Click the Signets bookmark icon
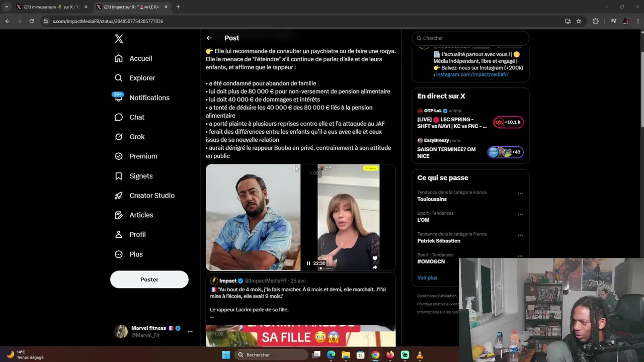This screenshot has width=644, height=362. [x=119, y=176]
